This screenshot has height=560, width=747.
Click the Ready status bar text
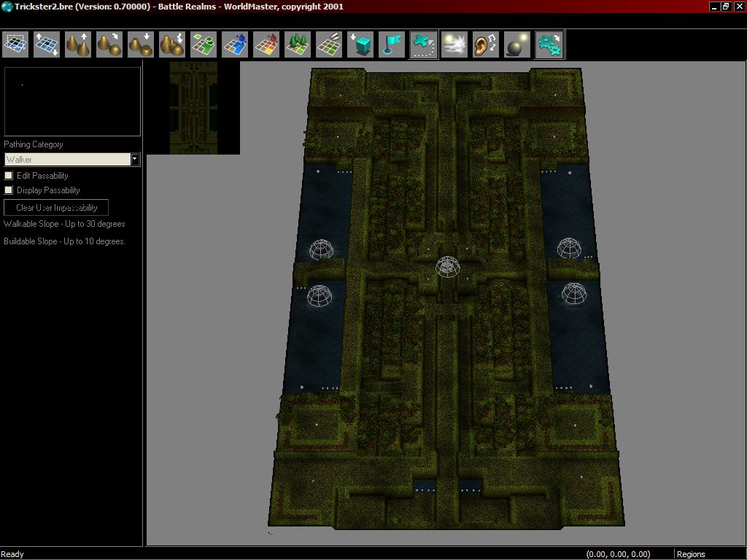12,554
